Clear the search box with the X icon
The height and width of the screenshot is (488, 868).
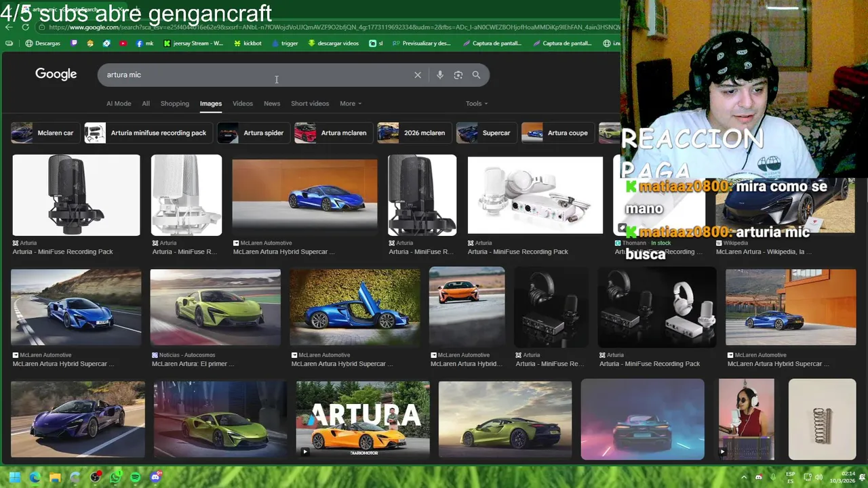click(x=418, y=75)
